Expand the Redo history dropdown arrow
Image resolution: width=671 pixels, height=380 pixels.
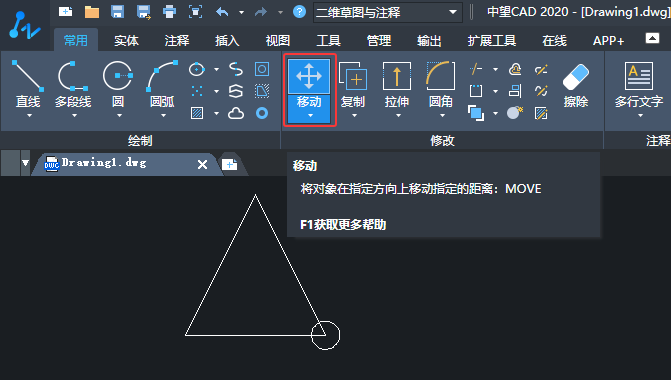(280, 12)
